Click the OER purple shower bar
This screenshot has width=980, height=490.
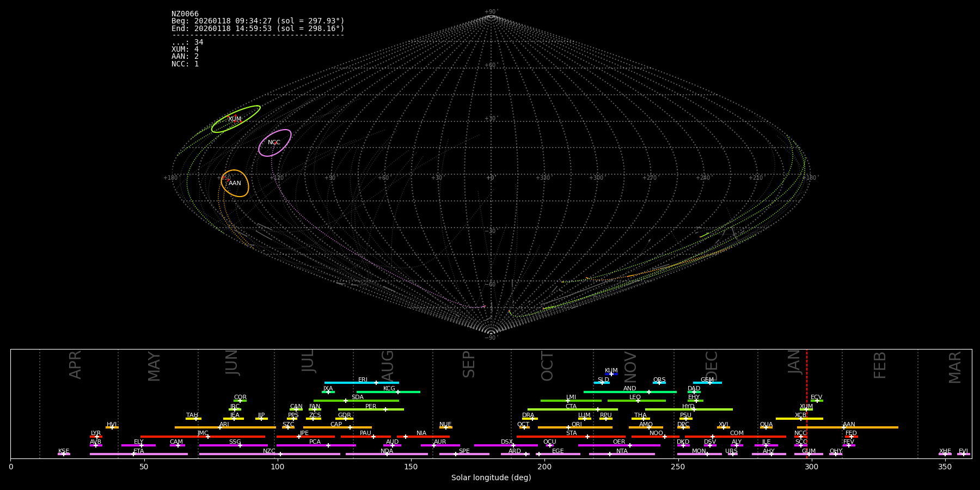point(619,445)
